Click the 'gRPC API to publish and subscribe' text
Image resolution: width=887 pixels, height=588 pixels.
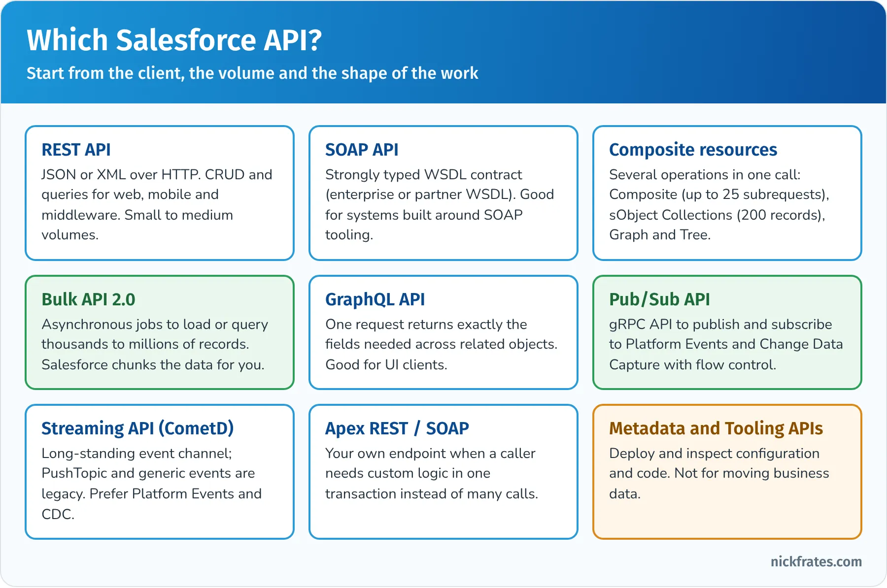726,344
